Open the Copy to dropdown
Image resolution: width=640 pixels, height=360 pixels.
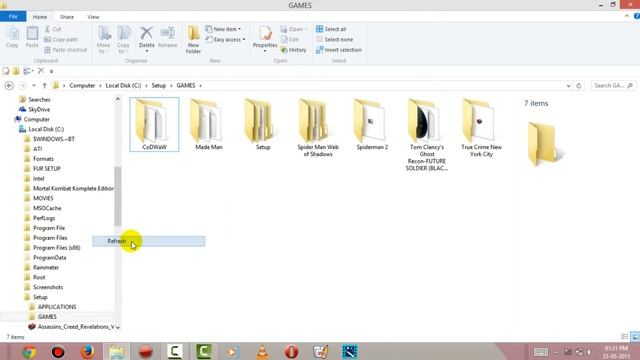[123, 40]
